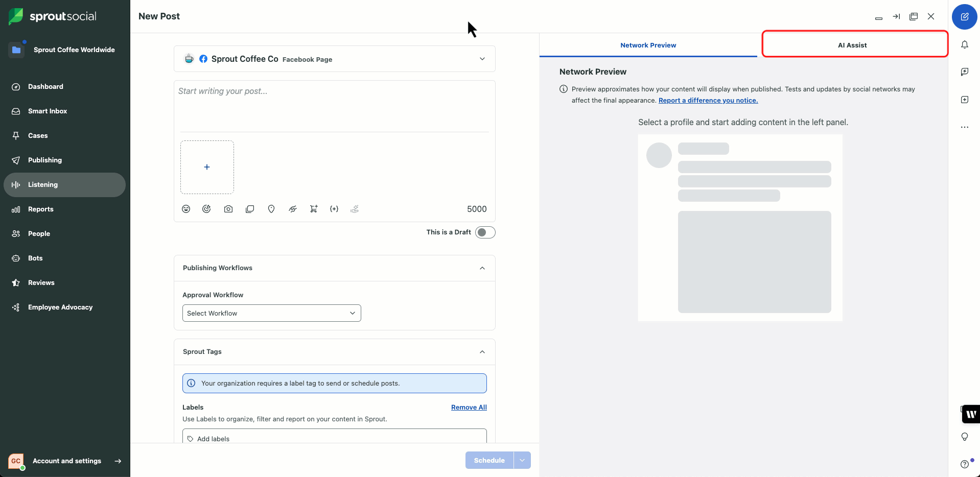Open the notifications bell
Image resolution: width=980 pixels, height=477 pixels.
[965, 45]
